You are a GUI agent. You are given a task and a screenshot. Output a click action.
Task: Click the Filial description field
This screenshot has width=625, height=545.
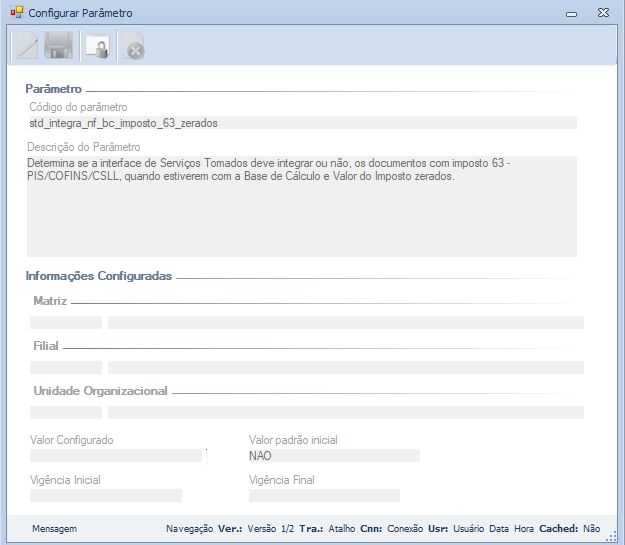[x=346, y=368]
